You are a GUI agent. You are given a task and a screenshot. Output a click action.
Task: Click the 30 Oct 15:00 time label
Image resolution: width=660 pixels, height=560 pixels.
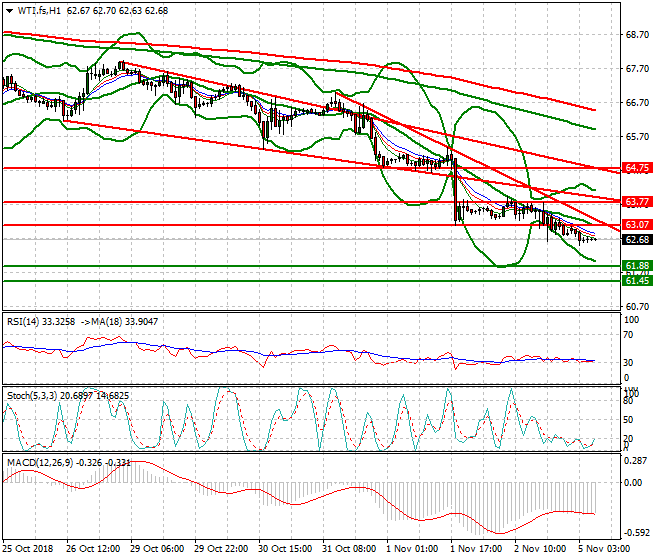(285, 549)
